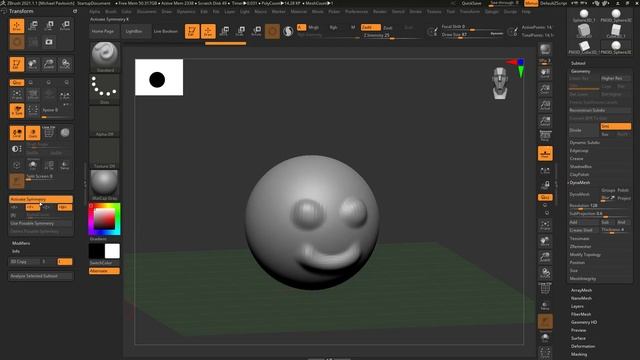Click the Alternate button below swatches
The width and height of the screenshot is (640, 360).
click(104, 271)
